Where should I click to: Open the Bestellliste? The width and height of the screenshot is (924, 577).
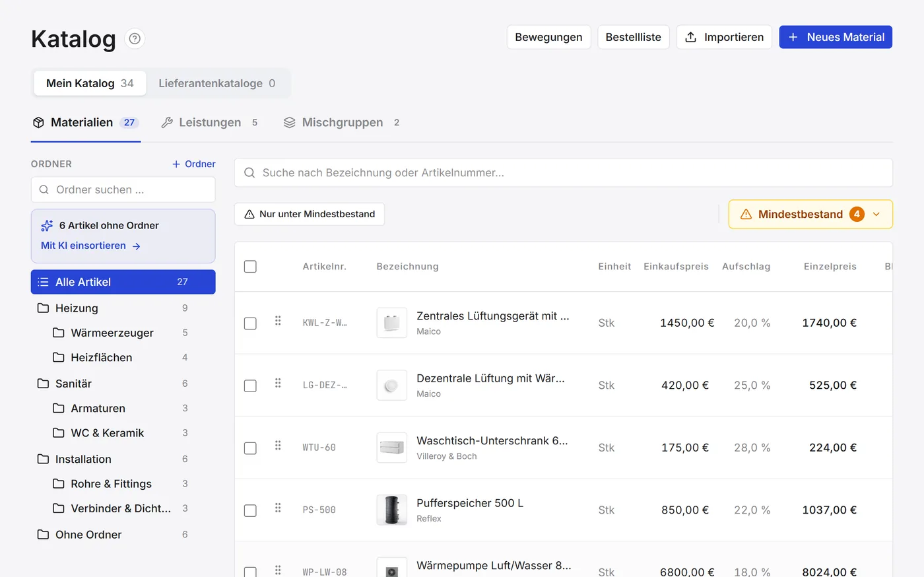(x=634, y=37)
